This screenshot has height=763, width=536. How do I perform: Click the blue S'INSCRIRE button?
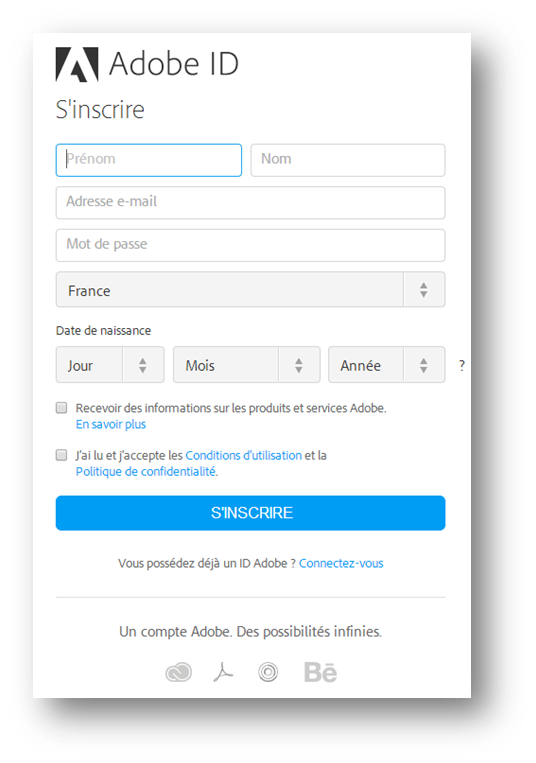pos(250,513)
